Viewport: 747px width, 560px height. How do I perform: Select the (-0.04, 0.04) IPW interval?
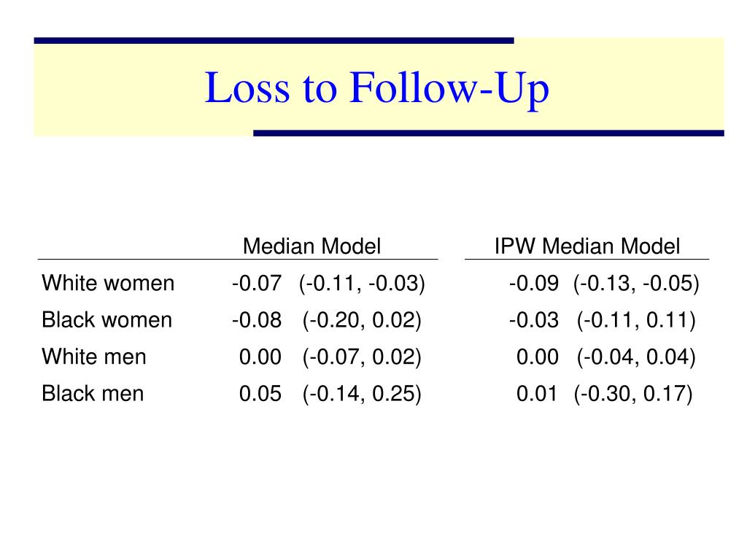(x=636, y=357)
